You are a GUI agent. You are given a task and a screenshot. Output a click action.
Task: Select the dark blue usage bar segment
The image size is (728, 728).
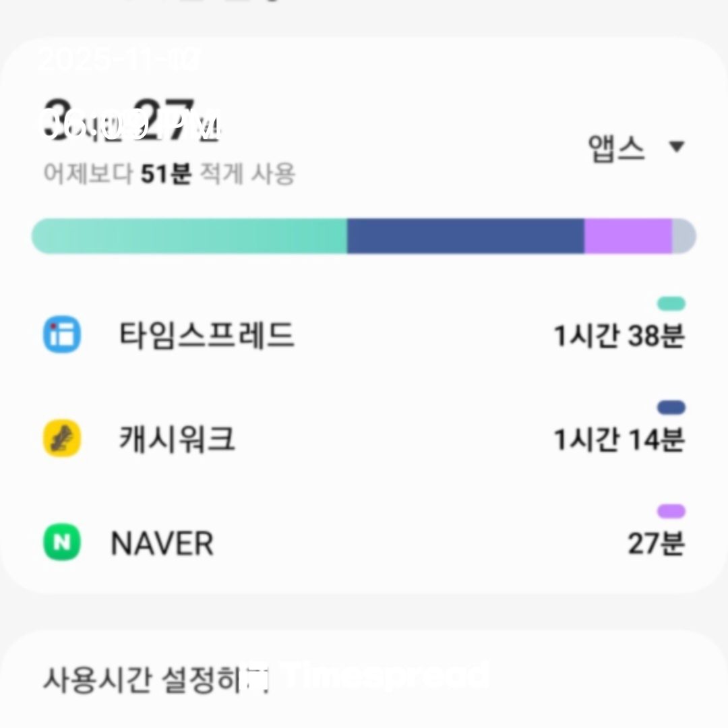(x=465, y=236)
